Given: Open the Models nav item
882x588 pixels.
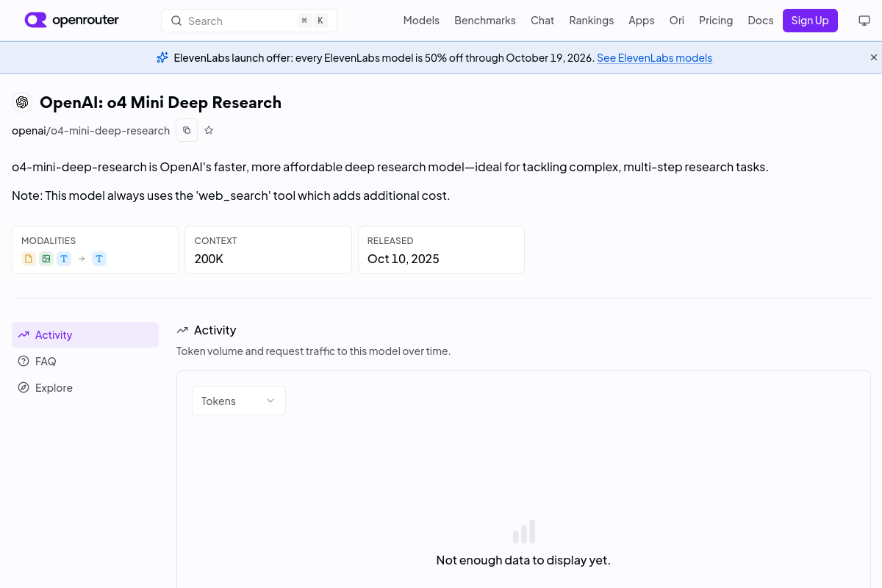Looking at the screenshot, I should coord(421,21).
